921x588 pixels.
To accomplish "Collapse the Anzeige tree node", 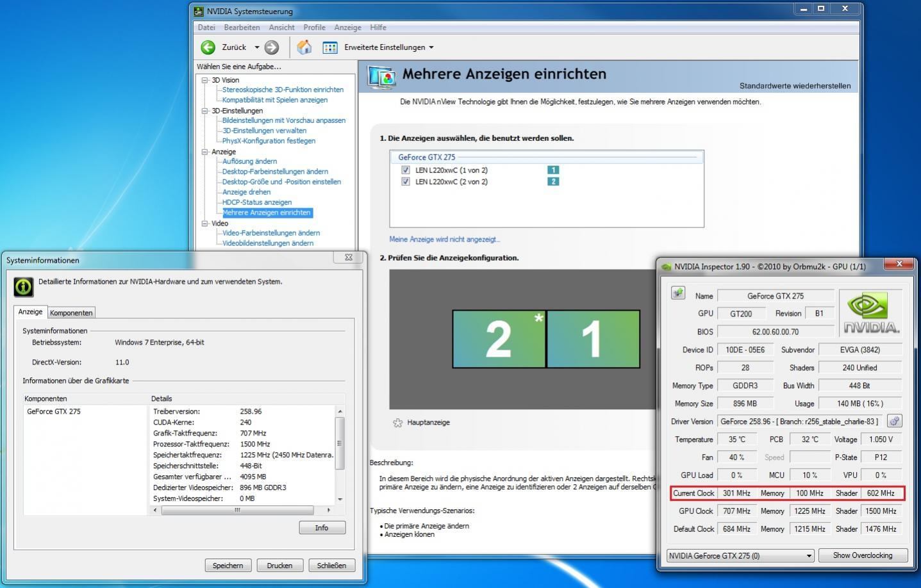I will [x=204, y=152].
